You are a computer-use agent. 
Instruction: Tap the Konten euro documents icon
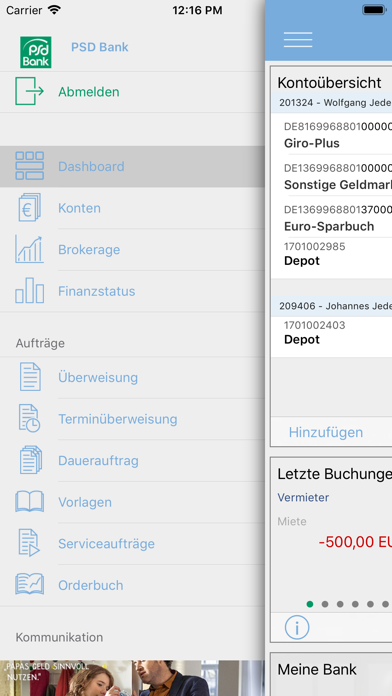click(29, 207)
